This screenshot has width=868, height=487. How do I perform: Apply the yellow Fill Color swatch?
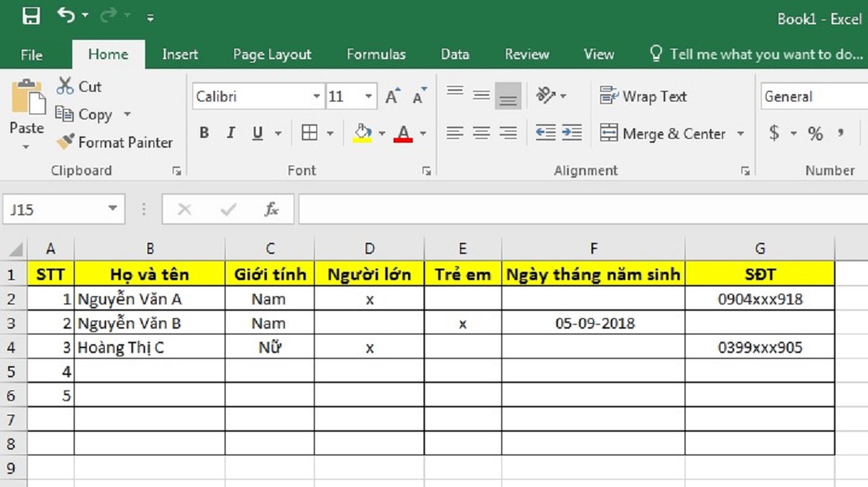coord(363,133)
